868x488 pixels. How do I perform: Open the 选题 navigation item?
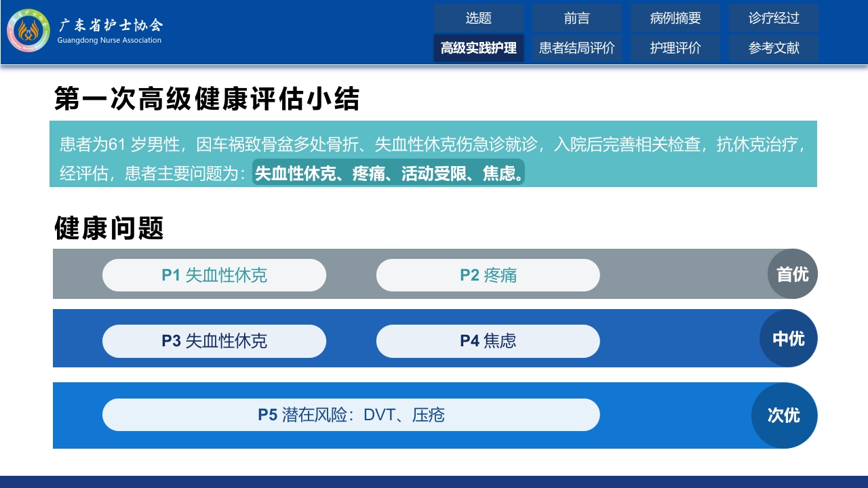click(479, 18)
